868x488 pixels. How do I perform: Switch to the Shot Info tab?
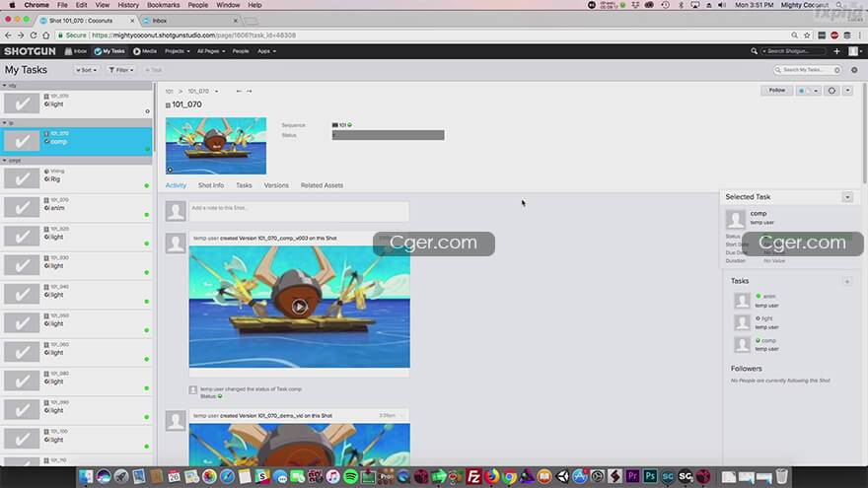(x=211, y=185)
